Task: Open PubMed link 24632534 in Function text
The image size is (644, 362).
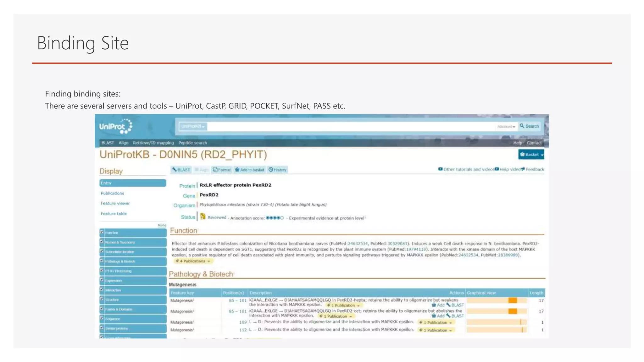Action: point(358,244)
